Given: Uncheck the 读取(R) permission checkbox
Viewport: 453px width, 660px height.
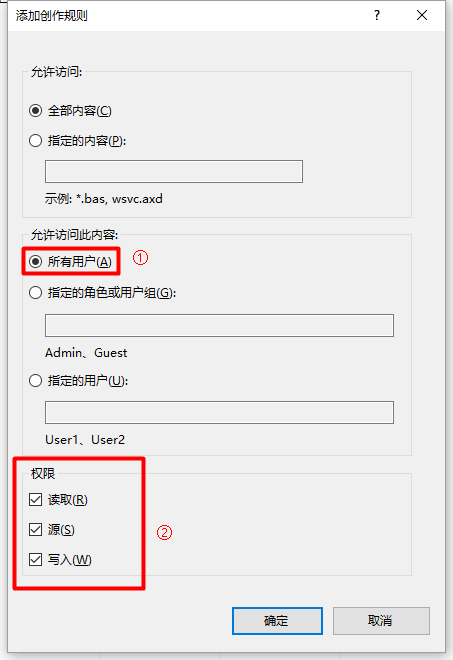Looking at the screenshot, I should tap(35, 500).
